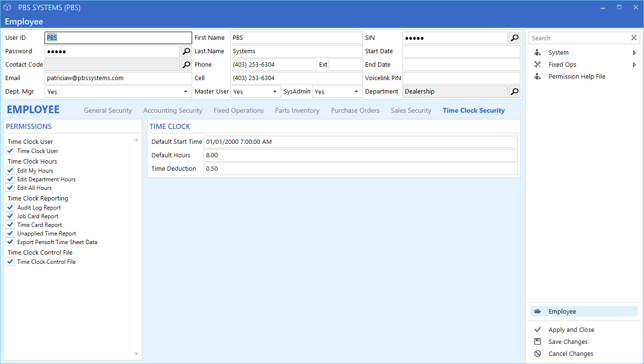Select the Time Clock Security tab

click(474, 110)
